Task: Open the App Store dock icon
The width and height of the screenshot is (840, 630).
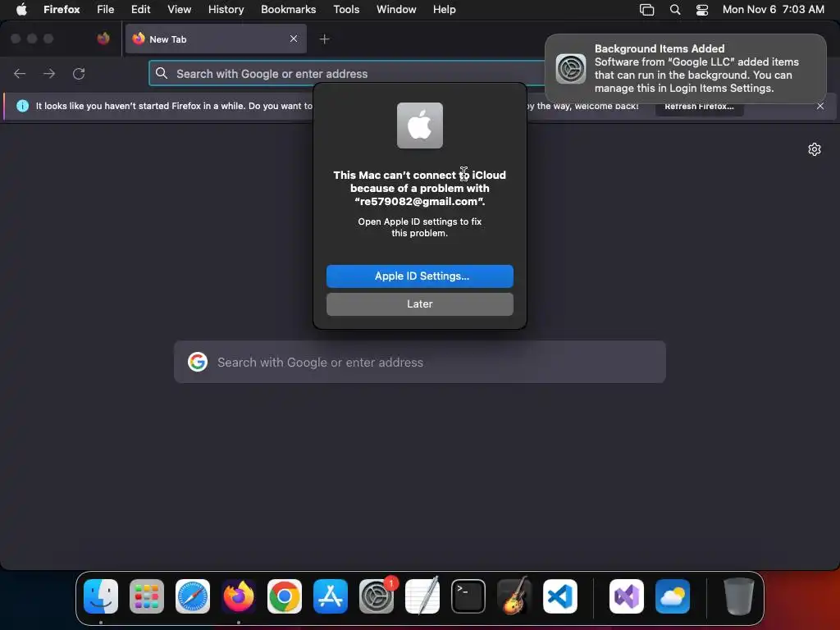Action: tap(331, 596)
